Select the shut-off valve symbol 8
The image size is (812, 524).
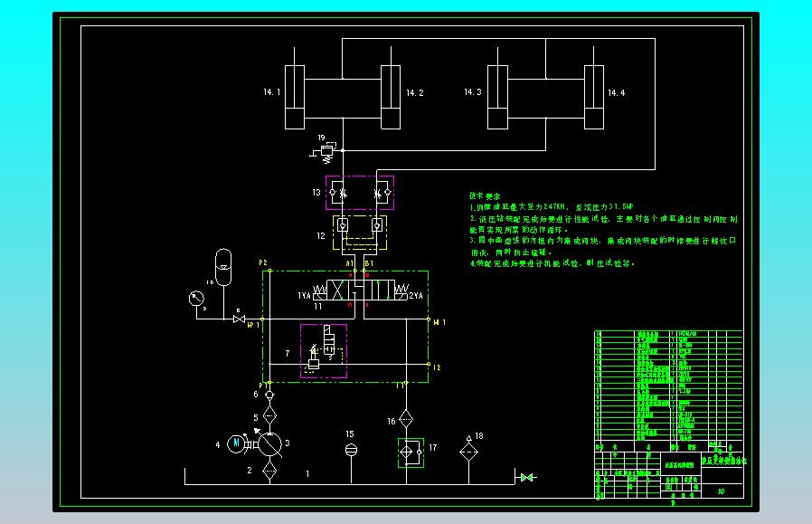240,319
